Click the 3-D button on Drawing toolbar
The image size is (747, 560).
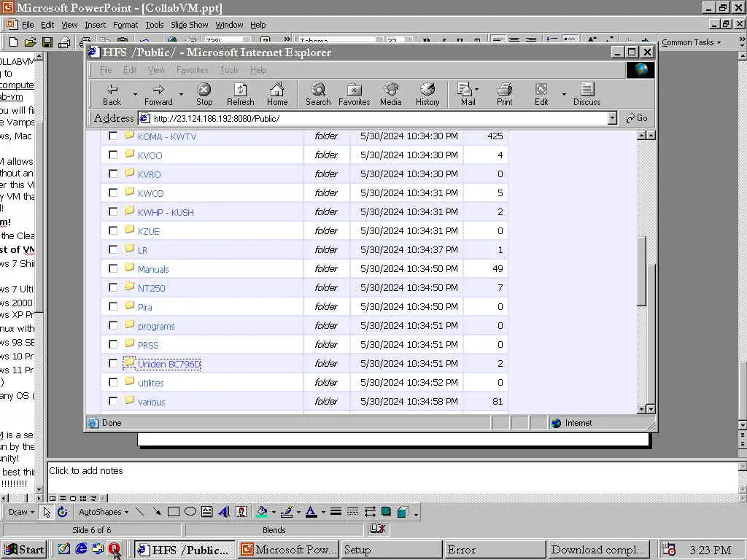403,512
